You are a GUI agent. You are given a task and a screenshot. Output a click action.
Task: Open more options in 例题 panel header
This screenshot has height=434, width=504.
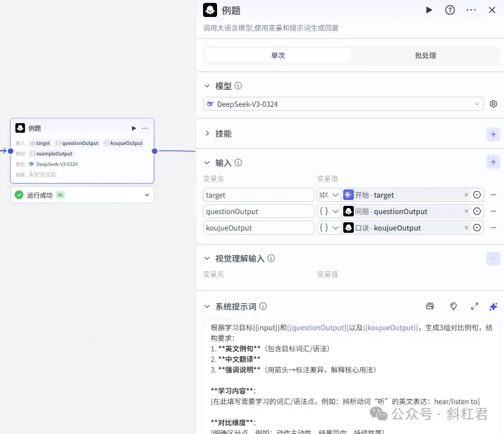click(x=471, y=10)
